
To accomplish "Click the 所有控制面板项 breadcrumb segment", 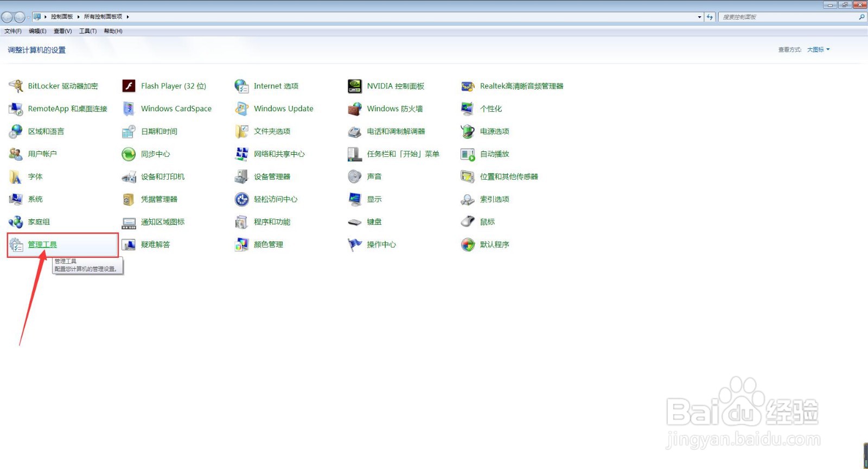I will (x=103, y=17).
